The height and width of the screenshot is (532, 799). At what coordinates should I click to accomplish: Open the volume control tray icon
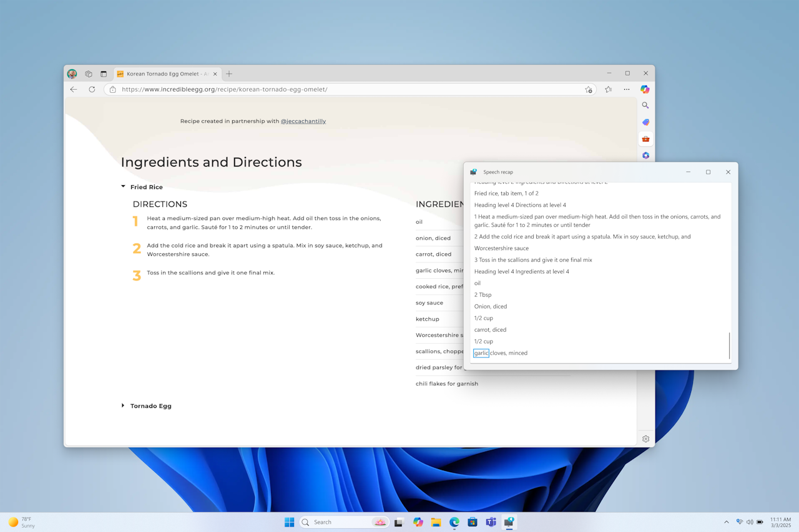pyautogui.click(x=750, y=522)
